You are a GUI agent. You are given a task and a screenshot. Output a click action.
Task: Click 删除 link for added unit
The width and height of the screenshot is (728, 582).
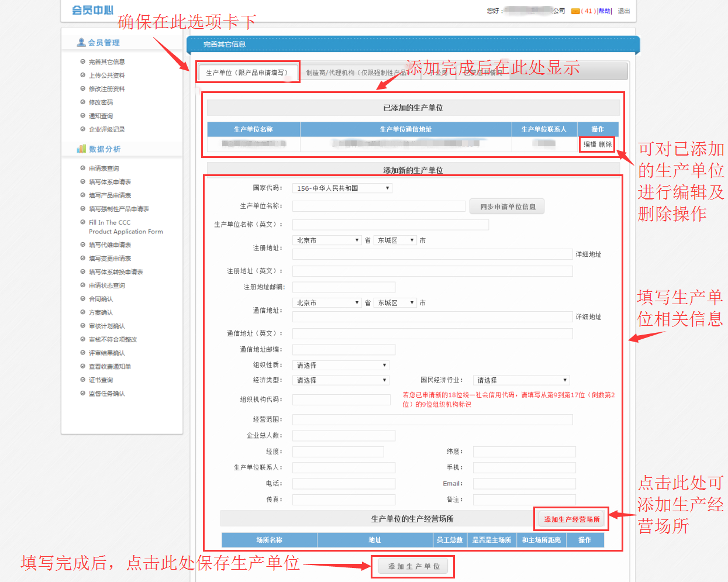click(x=605, y=144)
